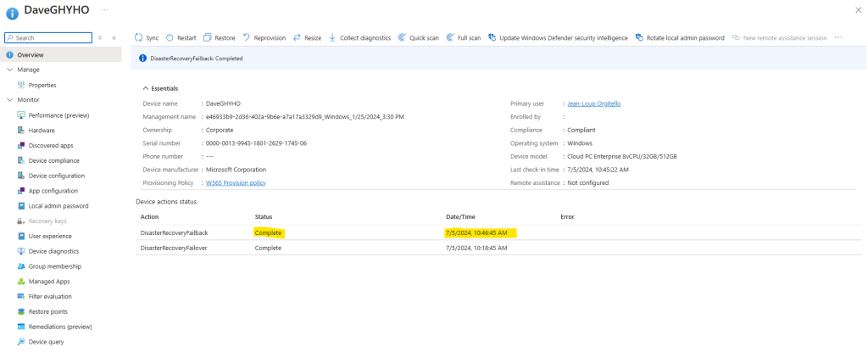Click the Compliant compliance value
The width and height of the screenshot is (868, 352).
581,131
